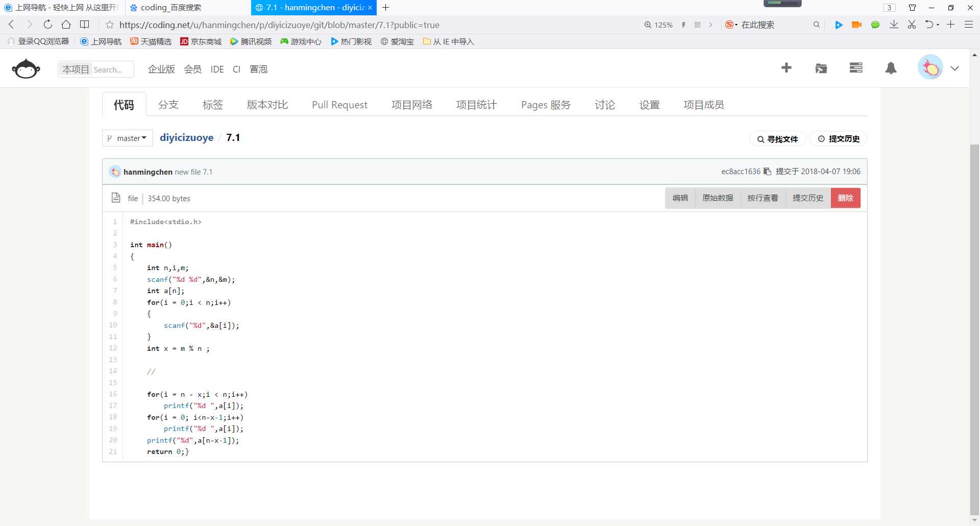Switch to the coding_百度搜索 tab
The image size is (980, 526).
[x=171, y=8]
